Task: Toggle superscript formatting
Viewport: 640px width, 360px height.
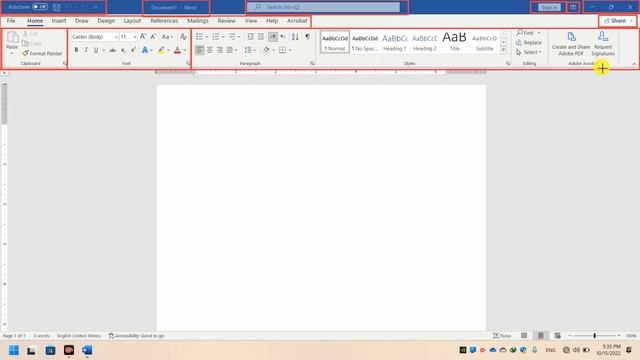Action: (133, 50)
